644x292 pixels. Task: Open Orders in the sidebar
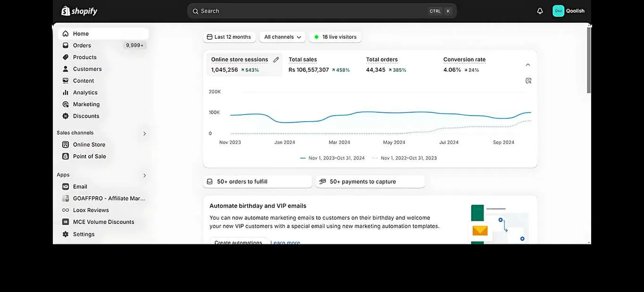pyautogui.click(x=103, y=45)
